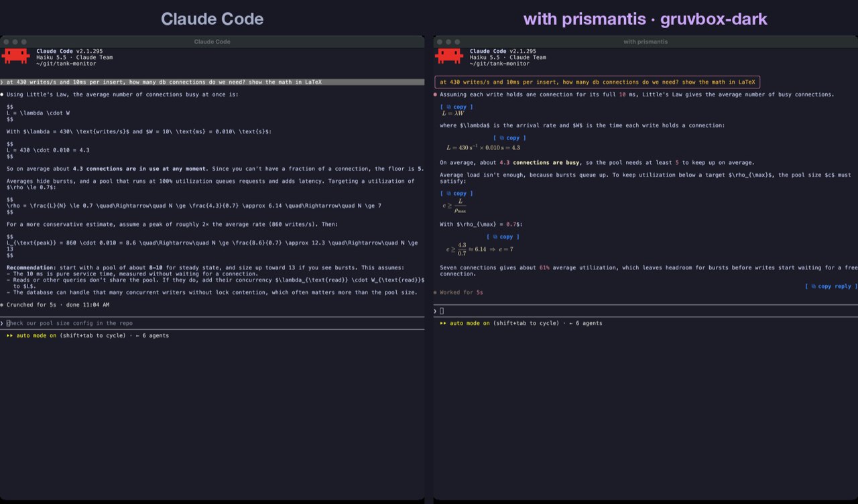Click the copy reply button
The image size is (858, 504).
pyautogui.click(x=831, y=286)
